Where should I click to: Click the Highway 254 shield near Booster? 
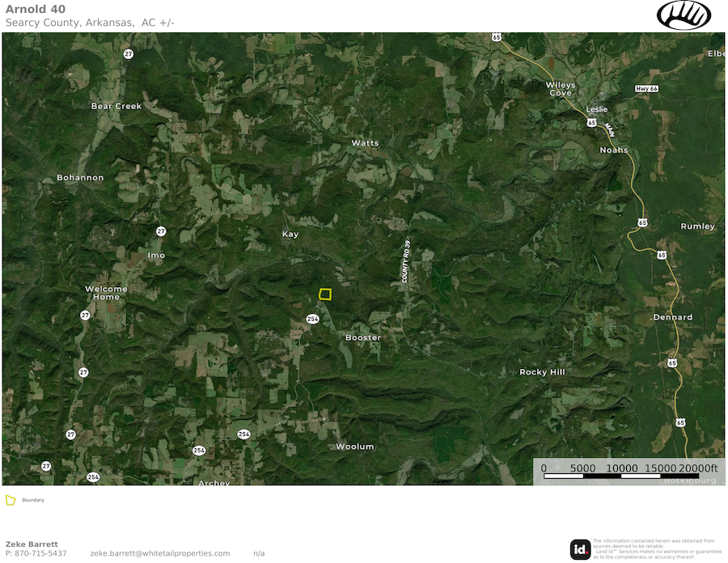[x=313, y=319]
